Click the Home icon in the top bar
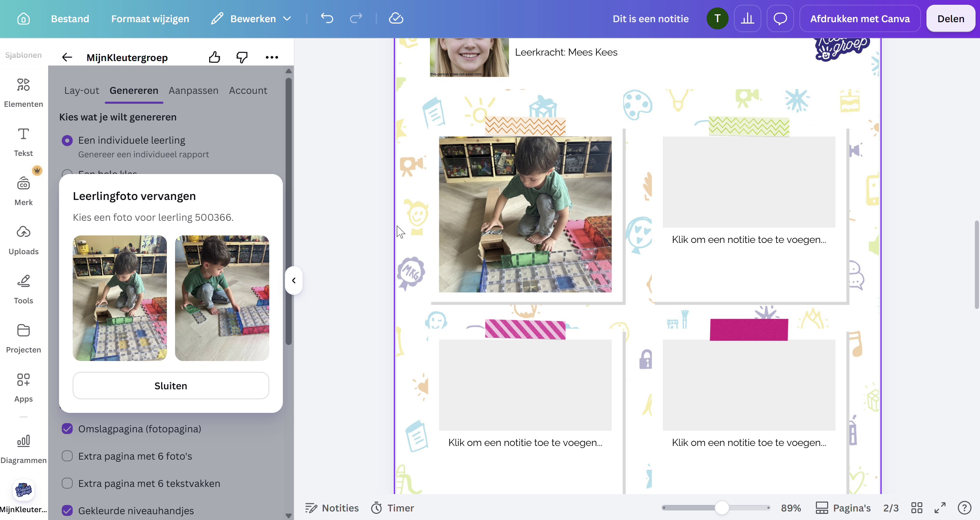 coord(23,19)
